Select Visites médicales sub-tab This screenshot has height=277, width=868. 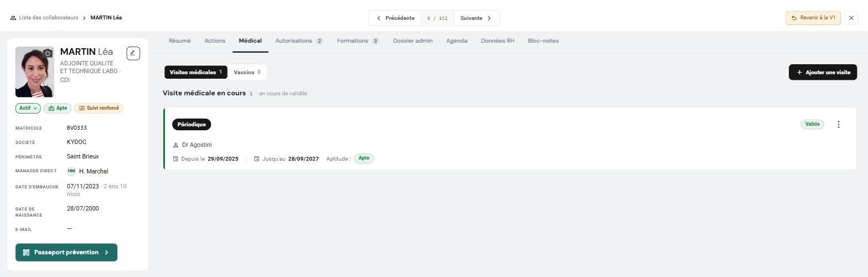point(196,72)
